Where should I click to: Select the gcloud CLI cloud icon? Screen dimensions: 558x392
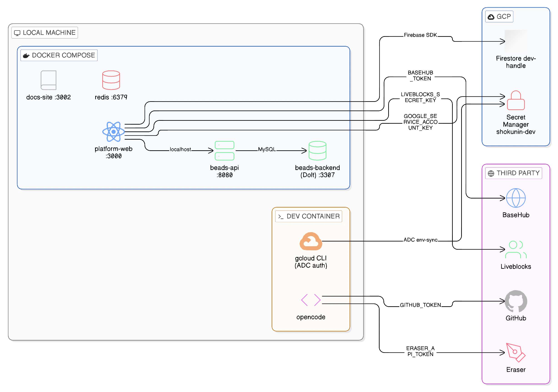click(311, 241)
